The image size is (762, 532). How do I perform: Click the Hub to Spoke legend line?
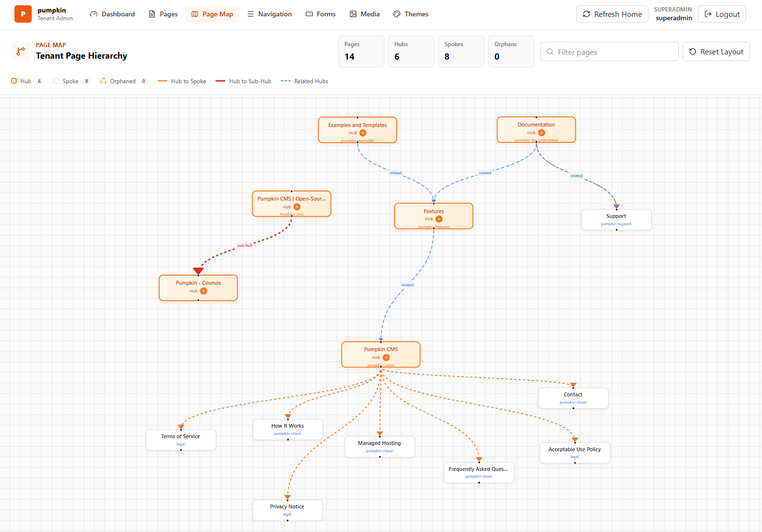coord(182,81)
